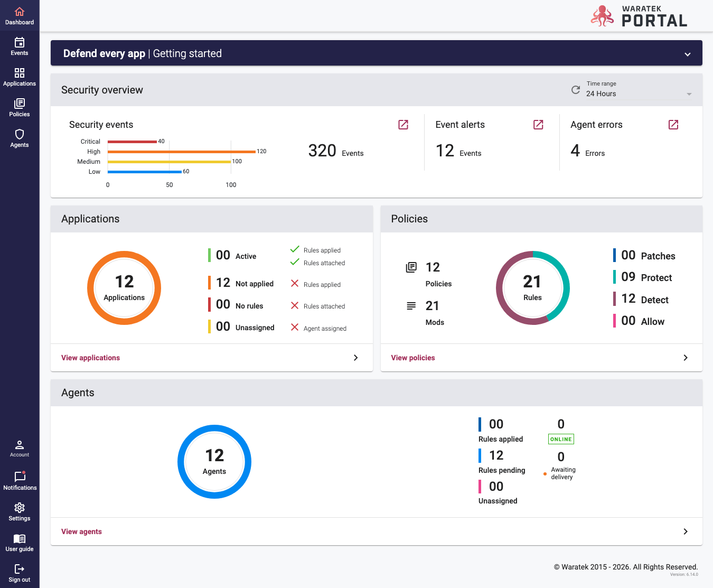
Task: Click the Policies document icon beside 12
Action: coord(411,267)
